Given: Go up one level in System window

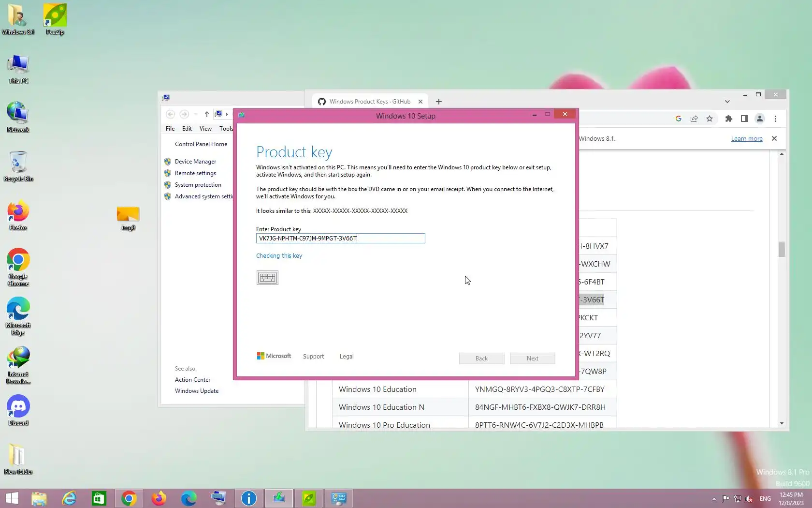Looking at the screenshot, I should 206,114.
